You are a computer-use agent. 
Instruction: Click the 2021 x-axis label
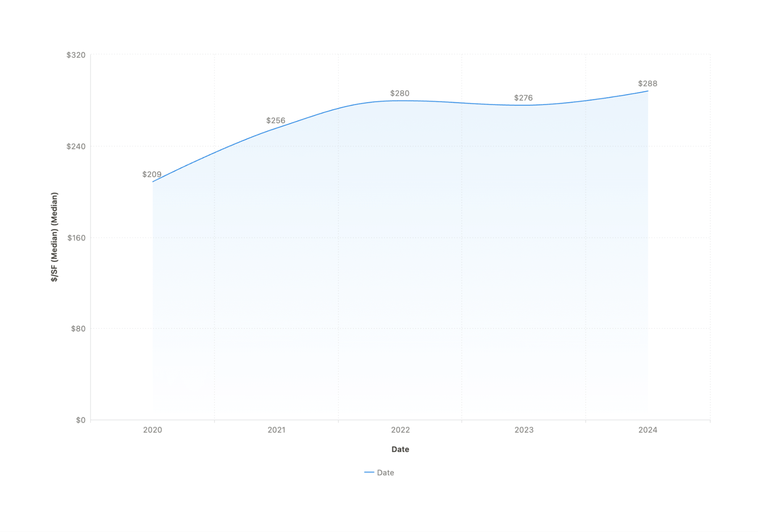276,430
